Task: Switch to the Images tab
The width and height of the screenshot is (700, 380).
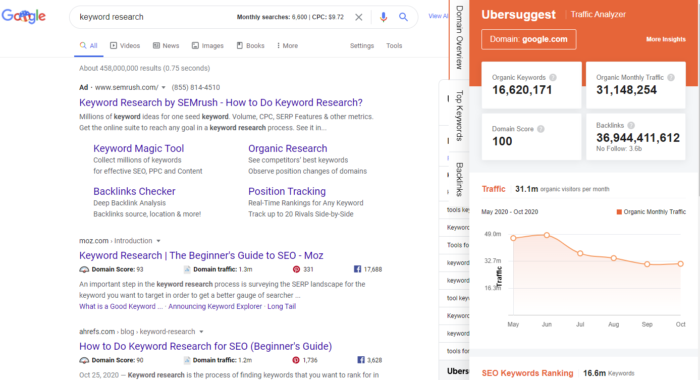Action: pyautogui.click(x=208, y=46)
